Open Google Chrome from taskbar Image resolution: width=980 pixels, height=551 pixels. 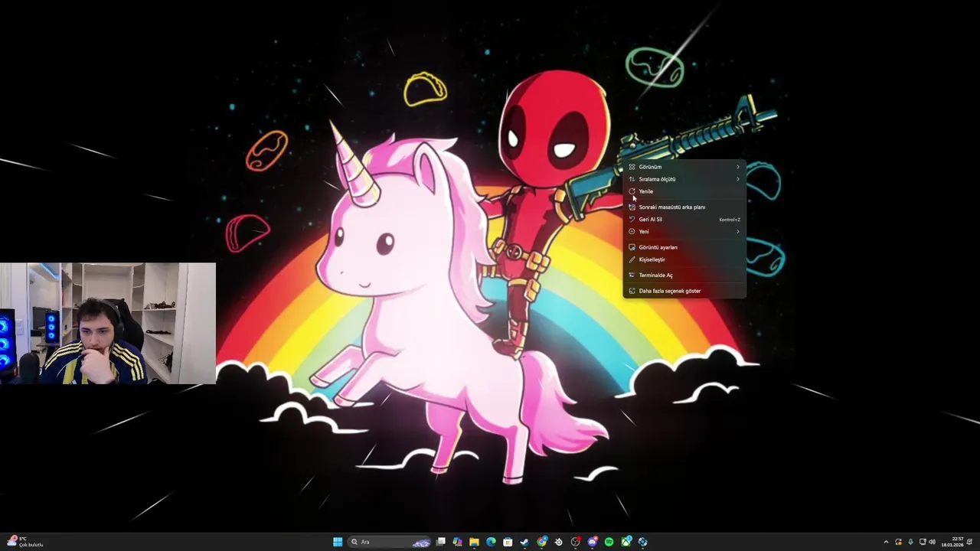(542, 542)
